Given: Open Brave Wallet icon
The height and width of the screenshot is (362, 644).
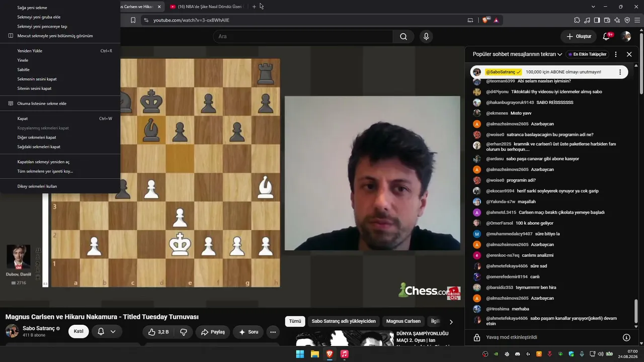Looking at the screenshot, I should click(x=607, y=20).
